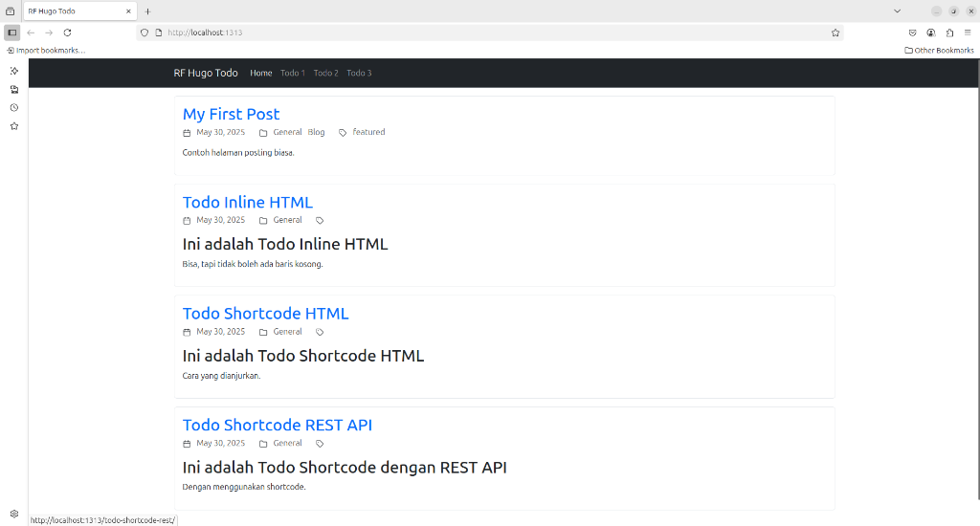Expand the list all tabs chevron
The width and height of the screenshot is (980, 526).
pos(897,11)
